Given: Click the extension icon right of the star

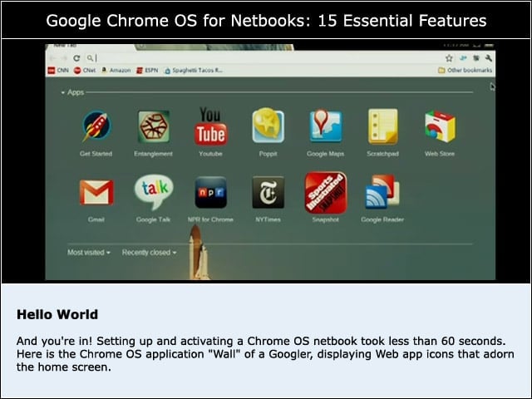Looking at the screenshot, I should coord(463,58).
